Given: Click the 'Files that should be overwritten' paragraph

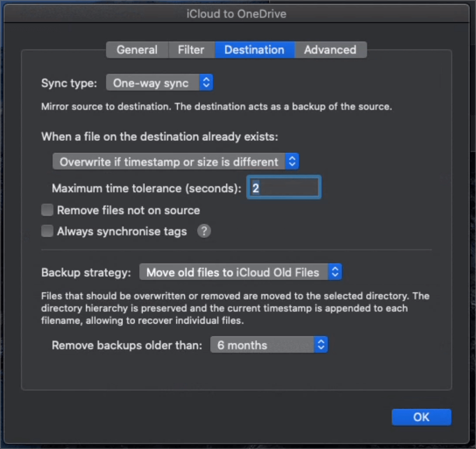Looking at the screenshot, I should click(x=235, y=308).
